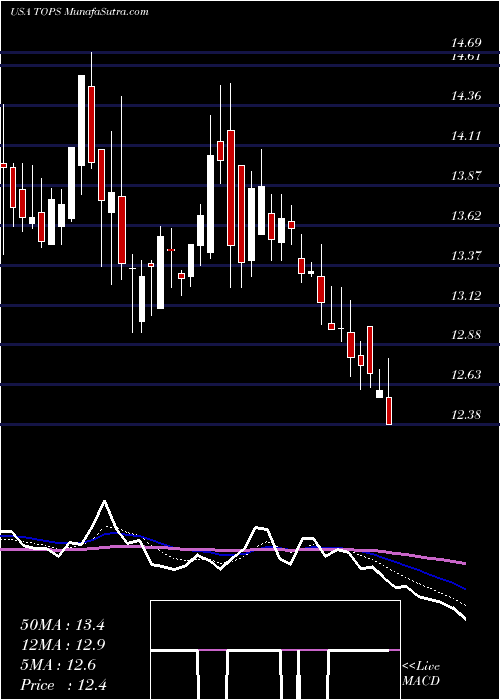The width and height of the screenshot is (500, 700).
Task: Click the 14.11 price level label
Action: click(x=466, y=135)
